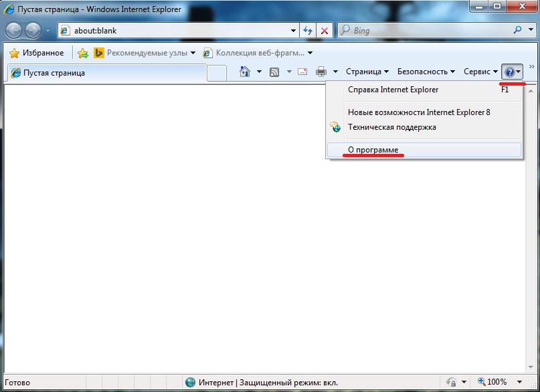
Task: Open the Страница menu
Action: pos(367,72)
